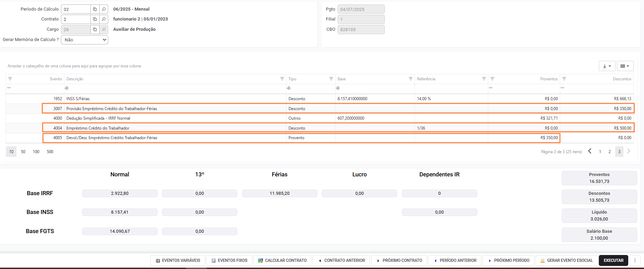Click the copy icon next to Contrato

point(95,19)
